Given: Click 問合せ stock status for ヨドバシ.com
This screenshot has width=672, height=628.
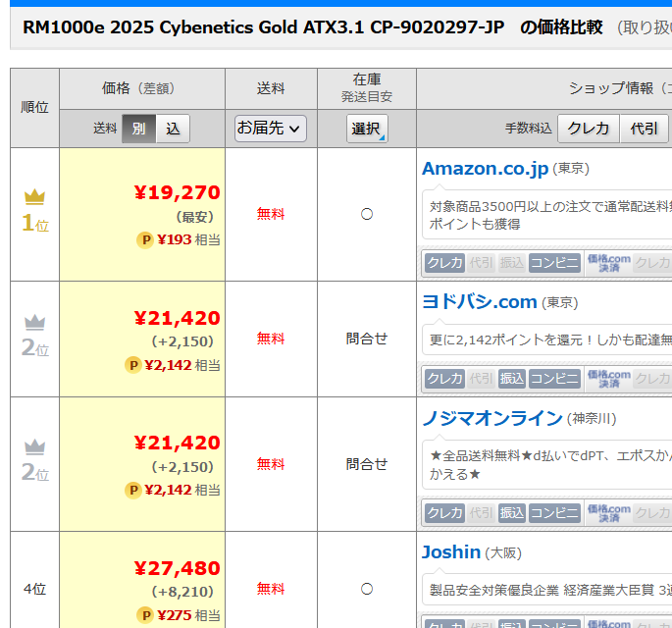Looking at the screenshot, I should tap(367, 340).
